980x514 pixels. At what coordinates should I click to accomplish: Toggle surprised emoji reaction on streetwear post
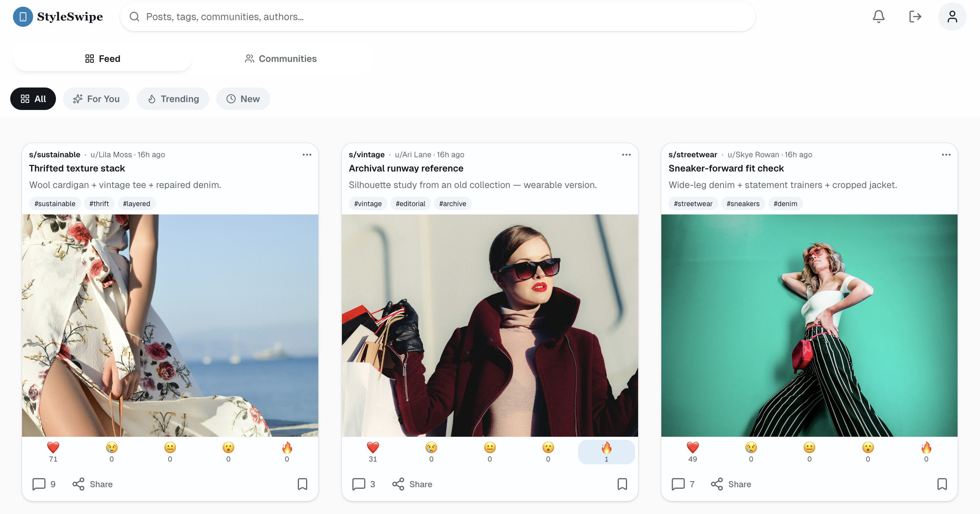868,452
